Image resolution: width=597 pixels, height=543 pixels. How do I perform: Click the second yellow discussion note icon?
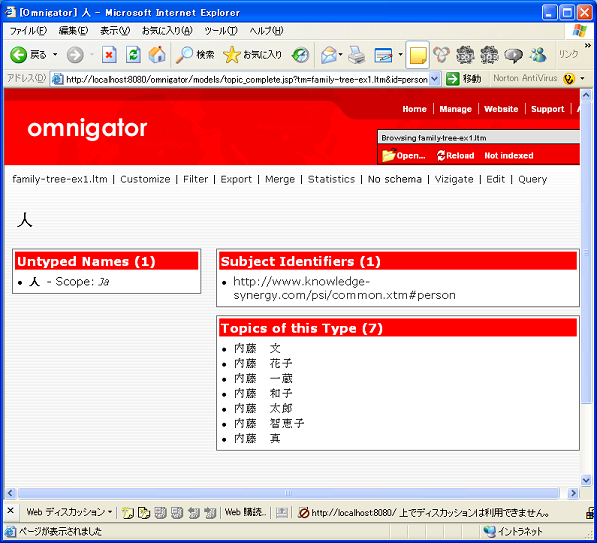[144, 513]
